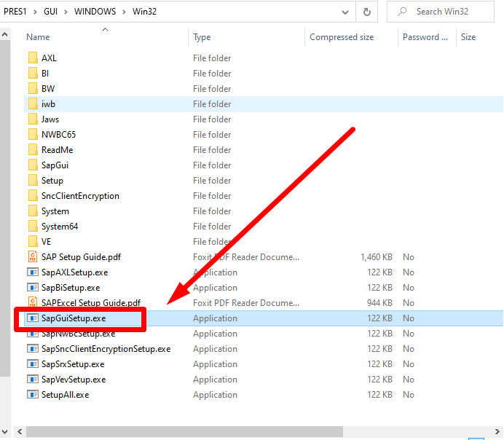Click the horizontal scrollbar thumb
504x440 pixels.
184,431
